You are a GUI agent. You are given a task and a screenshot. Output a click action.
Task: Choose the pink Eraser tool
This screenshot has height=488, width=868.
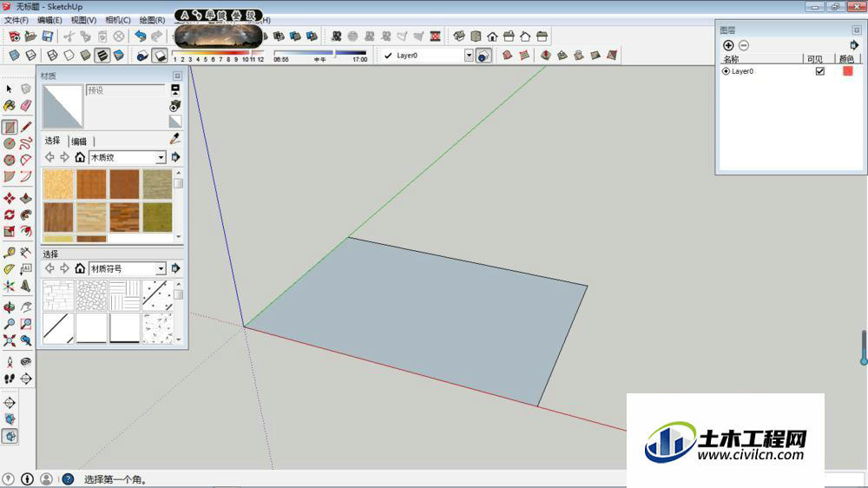26,105
